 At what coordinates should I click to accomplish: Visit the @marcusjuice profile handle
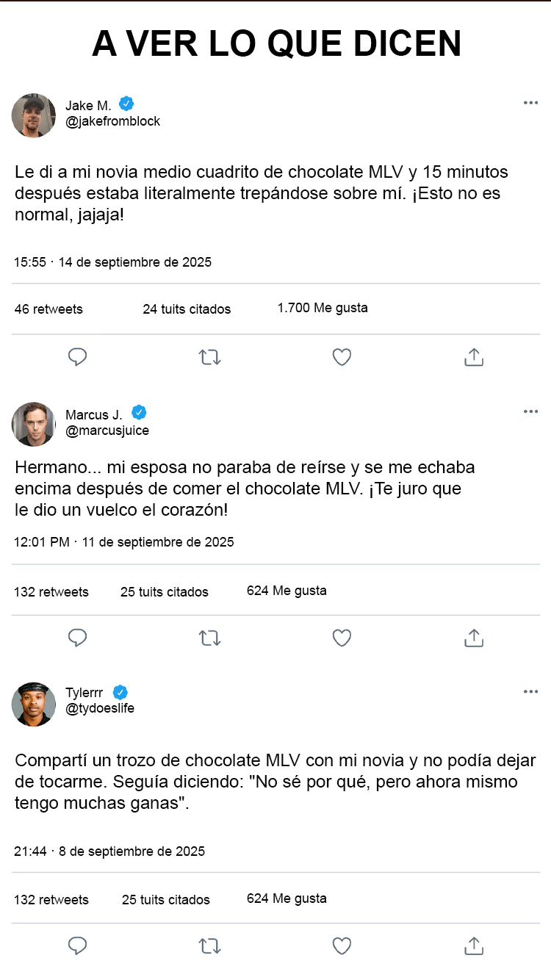(x=107, y=430)
